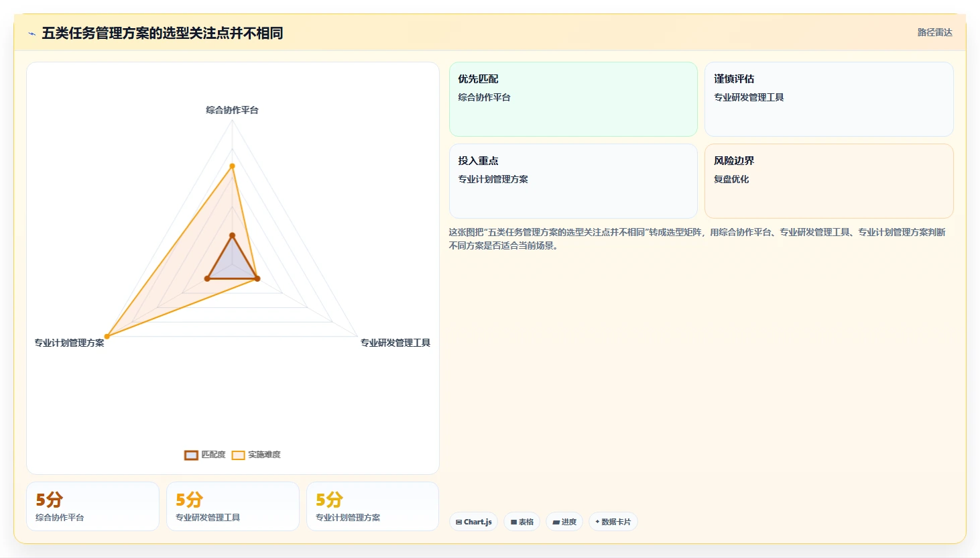Click the description paragraph beginning 这张图把

pyautogui.click(x=697, y=239)
